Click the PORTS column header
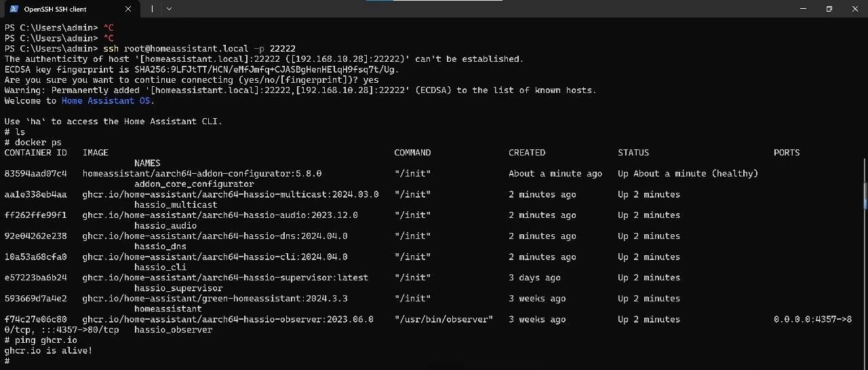868x370 pixels. point(787,153)
